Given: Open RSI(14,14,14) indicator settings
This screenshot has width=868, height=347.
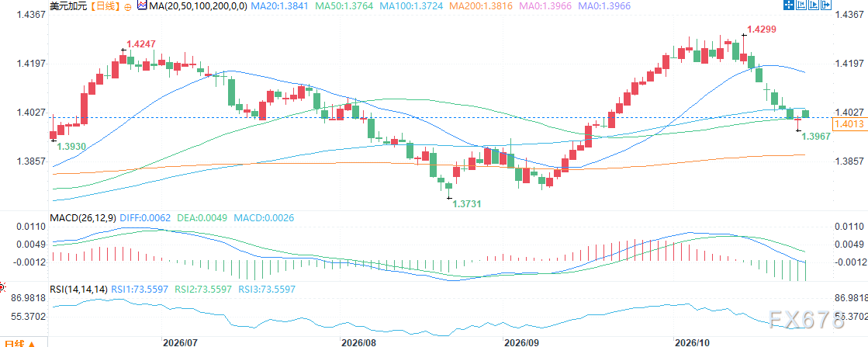Looking at the screenshot, I should tap(78, 290).
